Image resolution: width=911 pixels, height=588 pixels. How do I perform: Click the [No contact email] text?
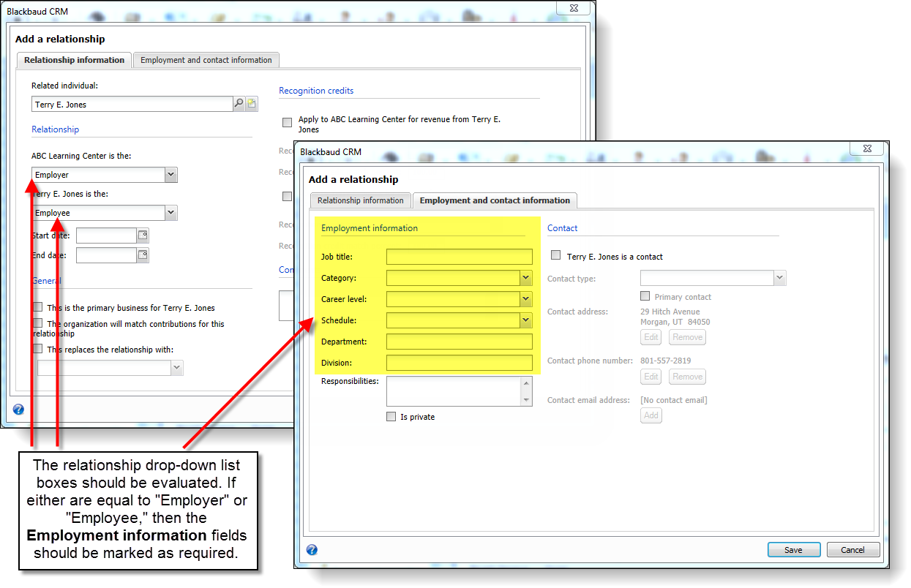(674, 400)
